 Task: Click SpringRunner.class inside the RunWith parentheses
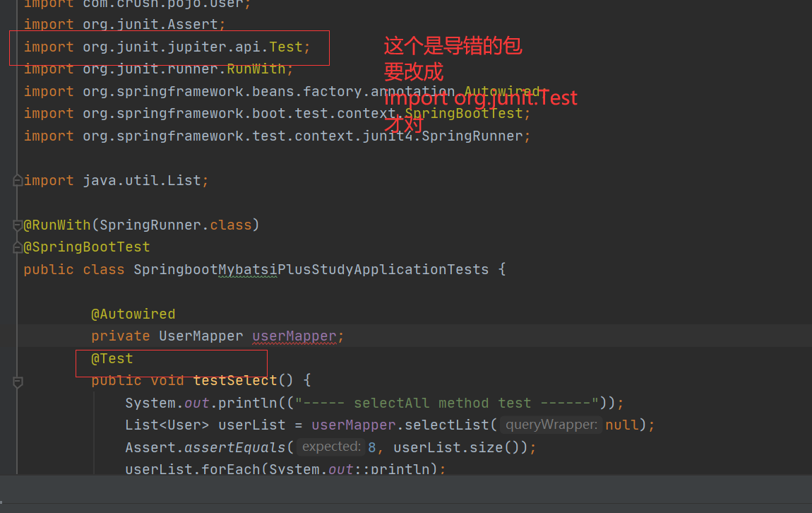(175, 225)
